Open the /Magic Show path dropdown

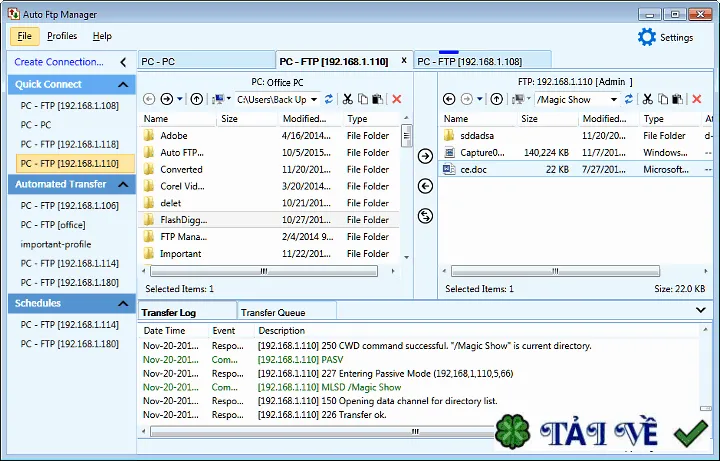point(613,100)
